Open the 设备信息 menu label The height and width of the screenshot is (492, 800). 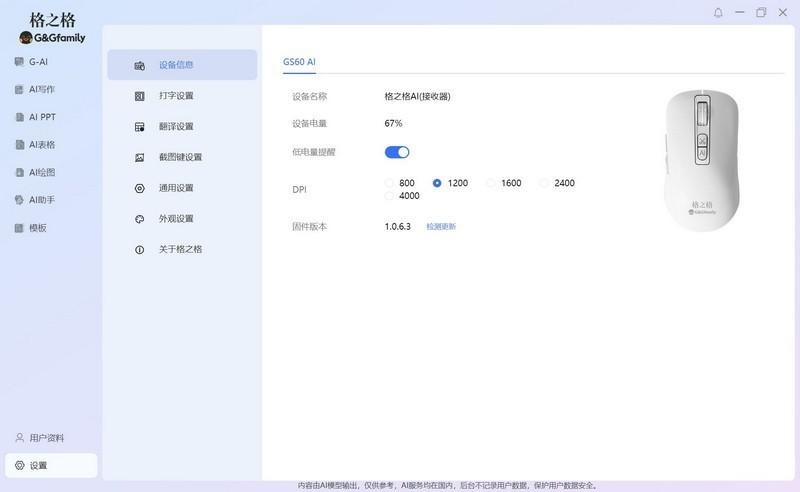point(176,65)
